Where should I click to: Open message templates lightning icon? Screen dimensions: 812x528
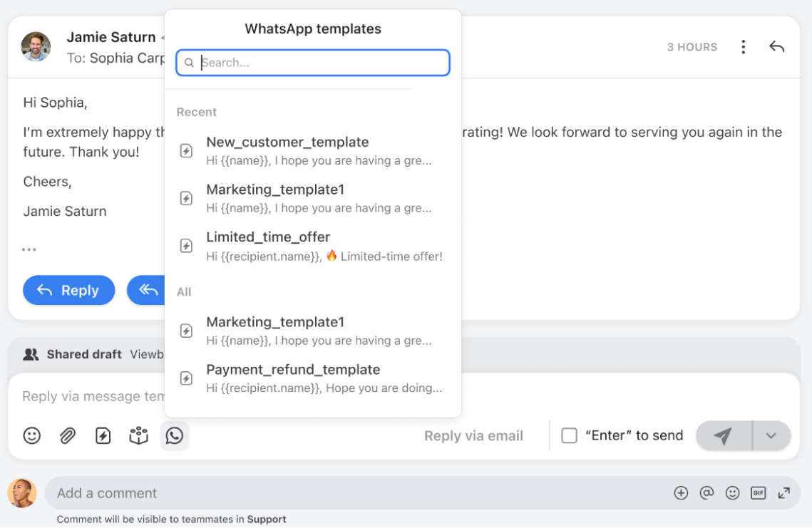pos(103,436)
